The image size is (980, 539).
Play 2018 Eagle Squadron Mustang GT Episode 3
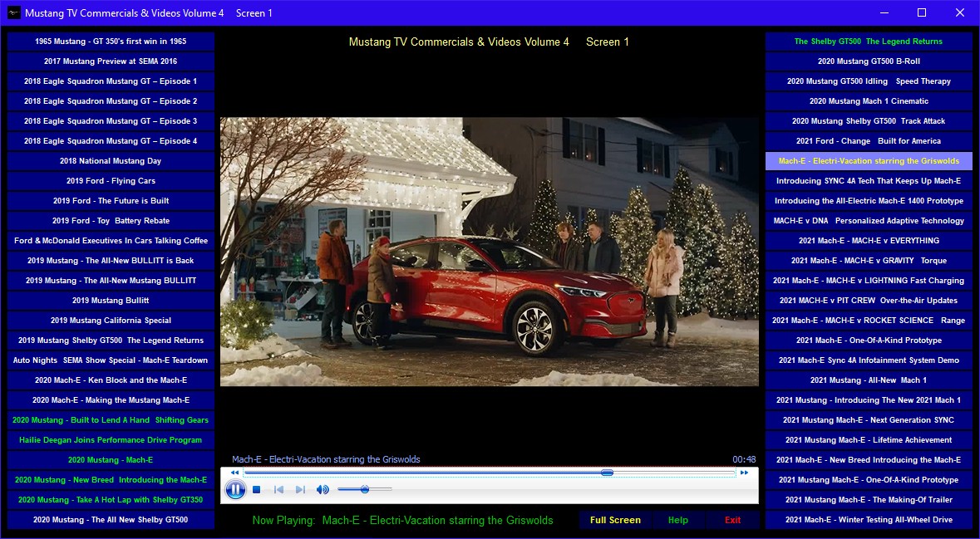point(111,121)
